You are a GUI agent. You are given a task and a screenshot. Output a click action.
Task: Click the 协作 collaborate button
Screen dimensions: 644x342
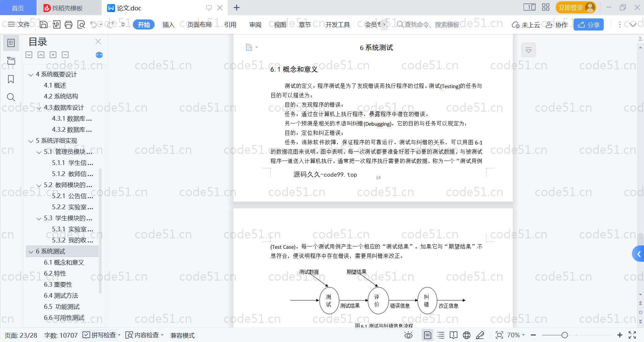coord(557,24)
